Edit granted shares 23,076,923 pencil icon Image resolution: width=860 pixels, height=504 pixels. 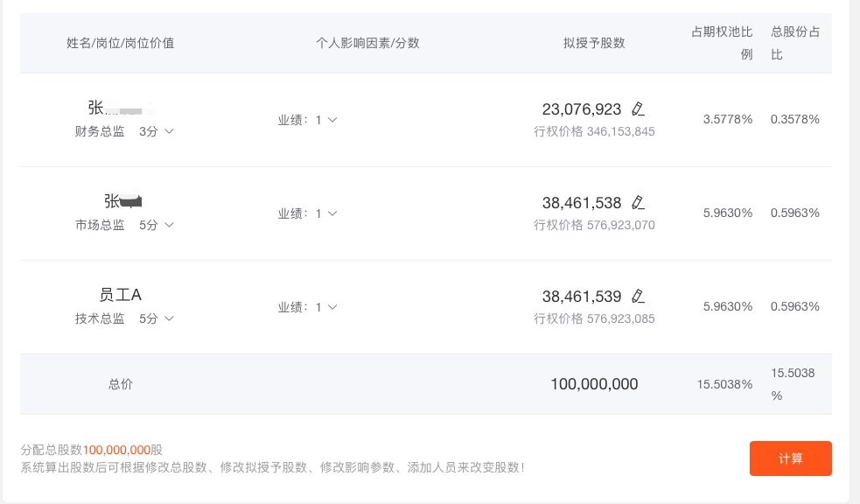638,109
